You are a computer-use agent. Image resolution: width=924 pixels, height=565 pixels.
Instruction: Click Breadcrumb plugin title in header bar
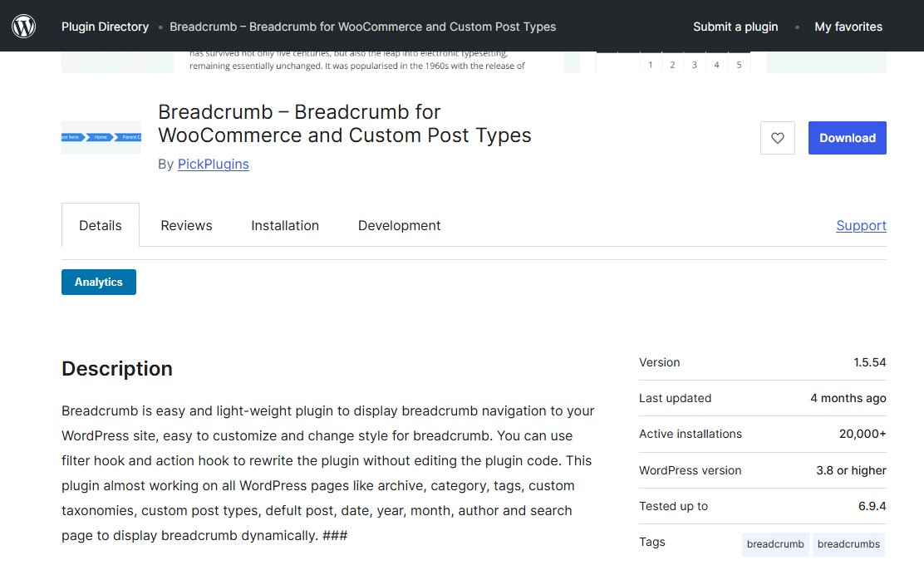click(362, 27)
